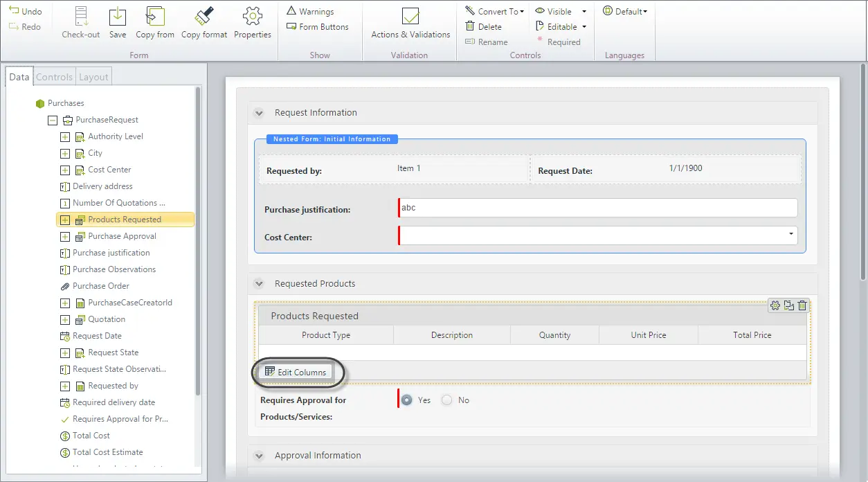The image size is (868, 482).
Task: Select the No radio button
Action: click(x=446, y=400)
